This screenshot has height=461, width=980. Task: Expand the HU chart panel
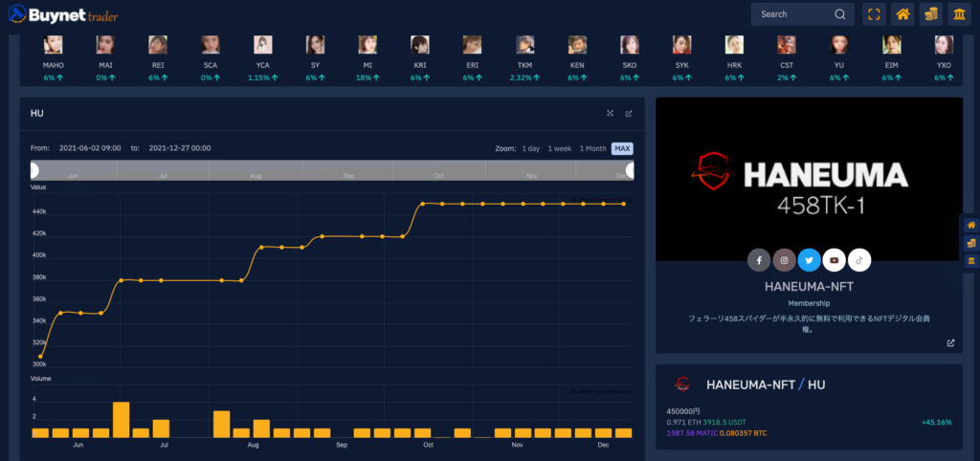tap(610, 113)
